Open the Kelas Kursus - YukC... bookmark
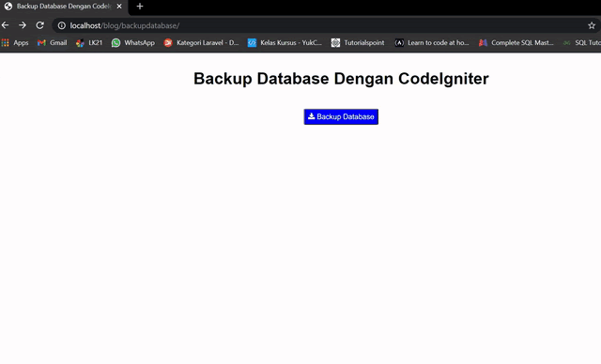 [x=285, y=43]
